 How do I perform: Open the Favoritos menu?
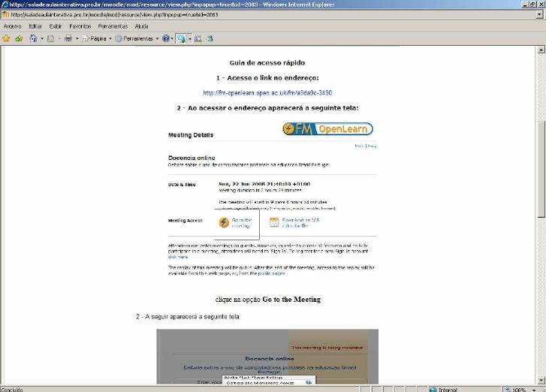[80, 26]
